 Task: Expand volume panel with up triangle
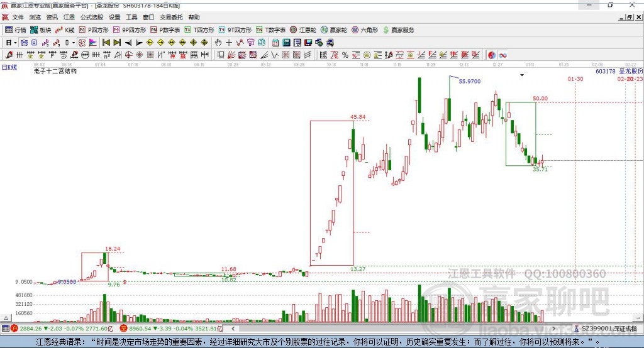6,318
